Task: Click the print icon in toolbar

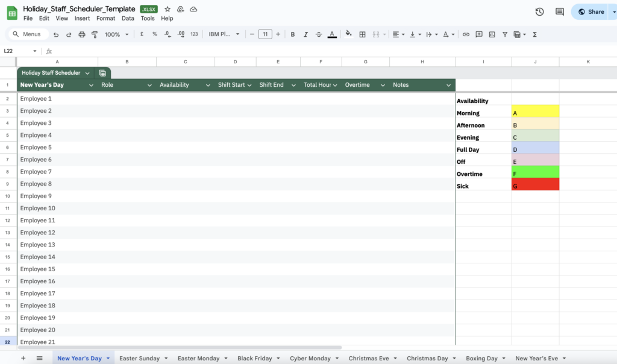Action: point(82,34)
